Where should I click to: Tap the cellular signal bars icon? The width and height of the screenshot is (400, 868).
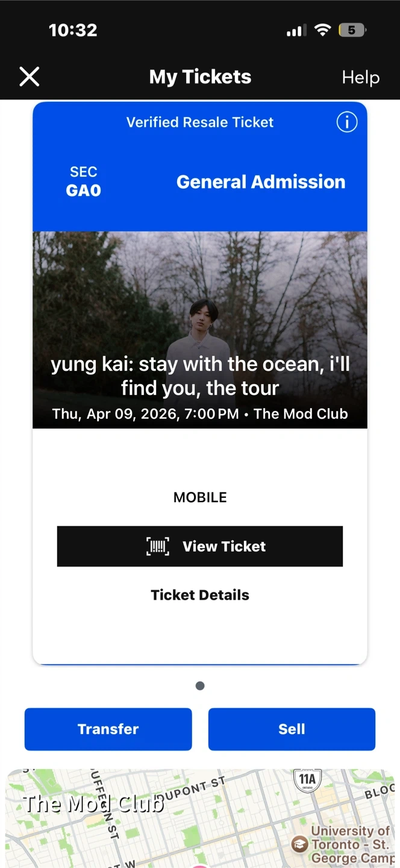[x=296, y=30]
